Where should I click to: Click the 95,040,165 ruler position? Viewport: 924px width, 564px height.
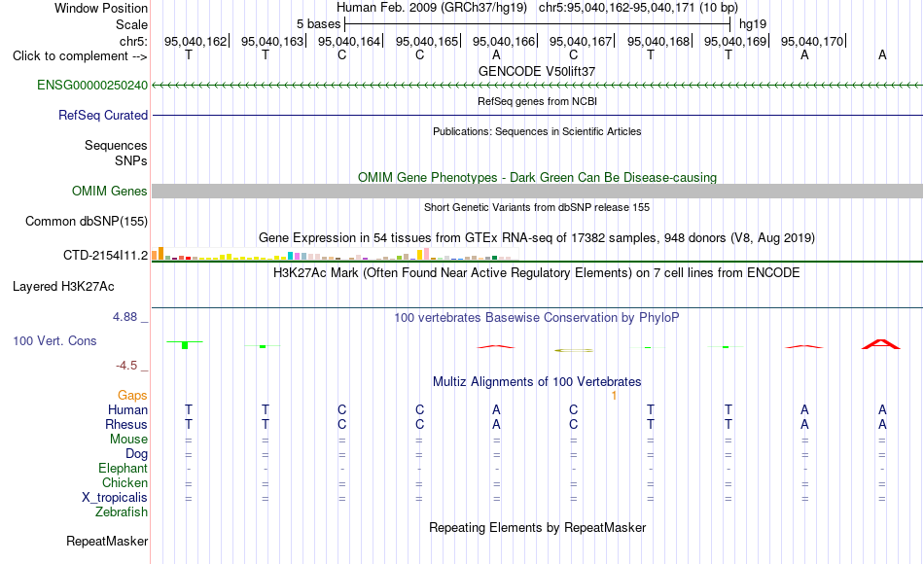[x=427, y=41]
